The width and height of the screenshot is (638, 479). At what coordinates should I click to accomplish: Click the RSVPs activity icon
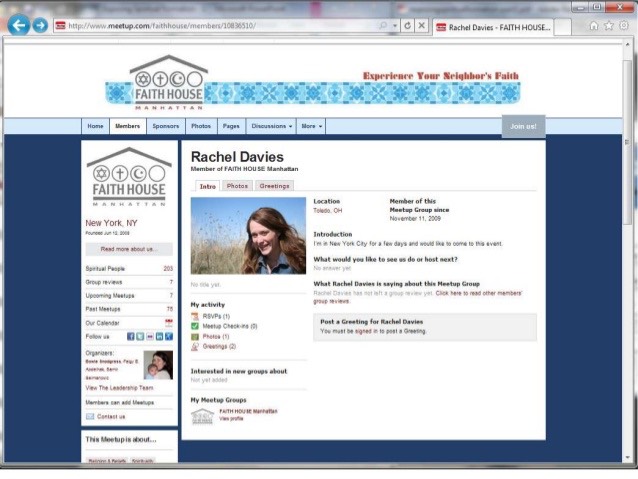click(x=195, y=316)
